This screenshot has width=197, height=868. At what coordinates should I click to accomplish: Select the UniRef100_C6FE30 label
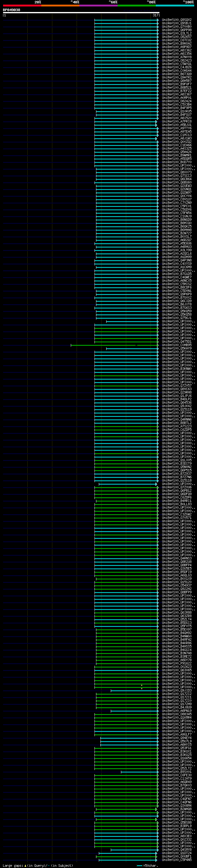pos(177,775)
